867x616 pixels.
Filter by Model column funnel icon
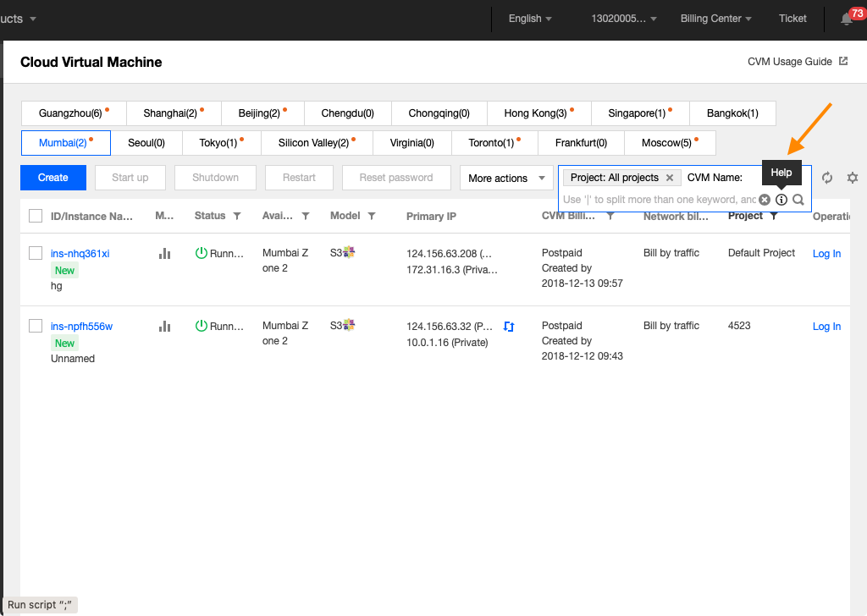372,216
